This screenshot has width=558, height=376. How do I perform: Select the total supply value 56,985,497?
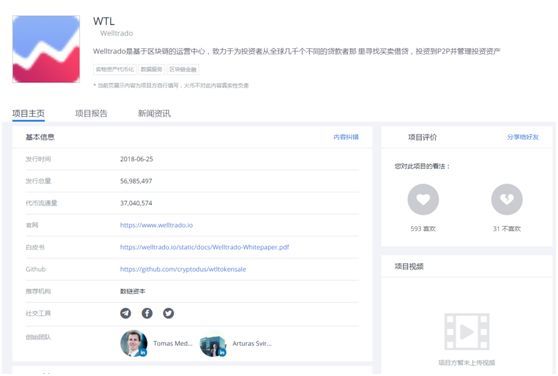coord(136,181)
